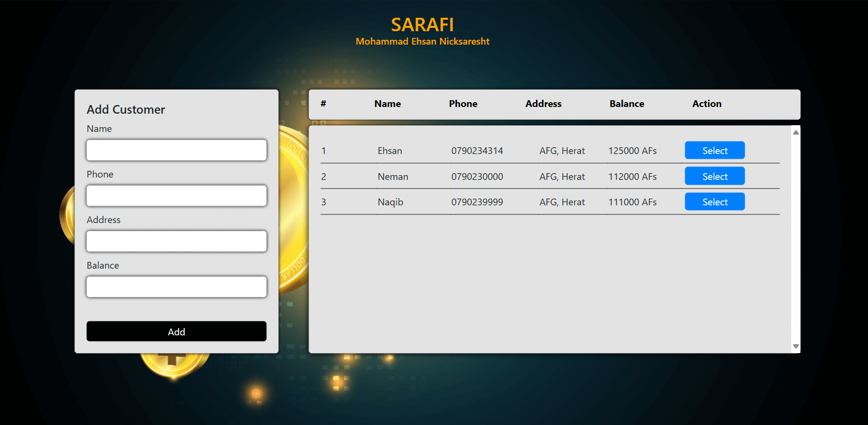The image size is (868, 425).
Task: Click phone number 0790234314
Action: [x=477, y=151]
